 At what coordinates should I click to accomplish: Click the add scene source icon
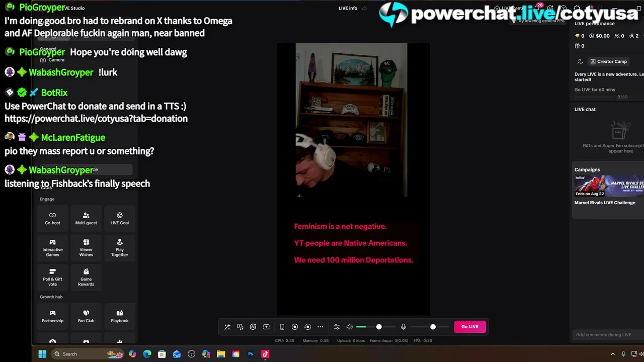(x=266, y=327)
